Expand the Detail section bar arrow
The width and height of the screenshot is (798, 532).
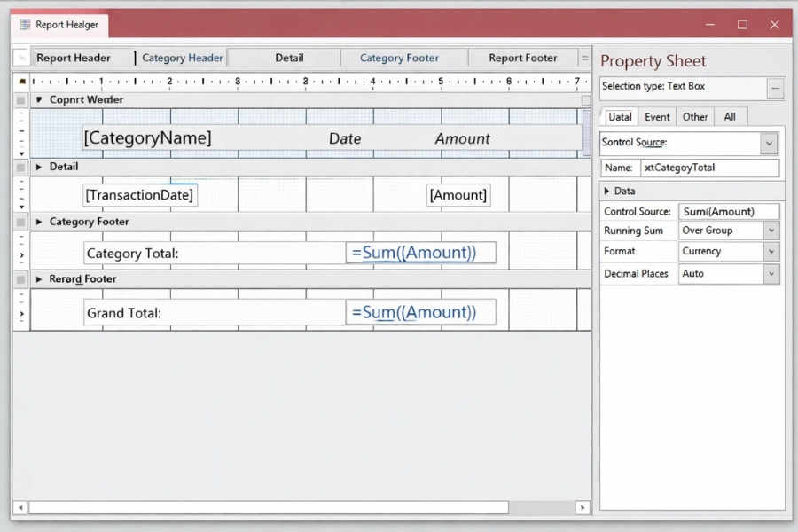click(39, 167)
